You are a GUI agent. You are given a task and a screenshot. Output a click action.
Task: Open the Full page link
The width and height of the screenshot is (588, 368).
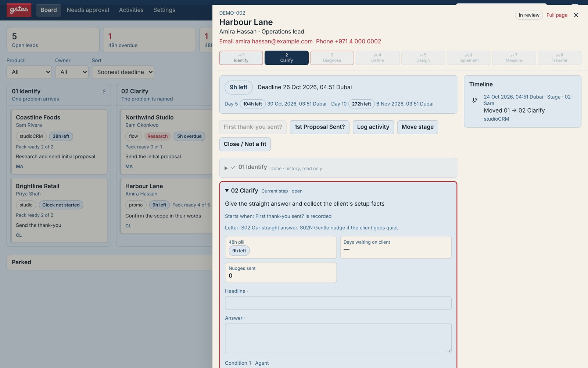point(557,15)
